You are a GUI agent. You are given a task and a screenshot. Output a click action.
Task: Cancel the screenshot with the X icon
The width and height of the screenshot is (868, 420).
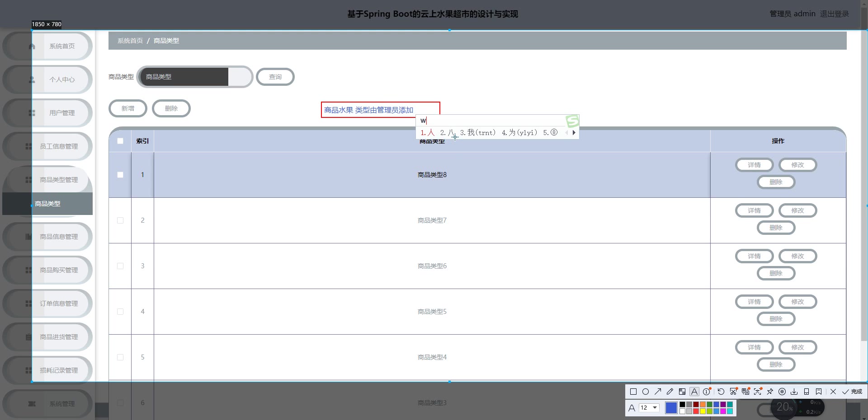(833, 392)
